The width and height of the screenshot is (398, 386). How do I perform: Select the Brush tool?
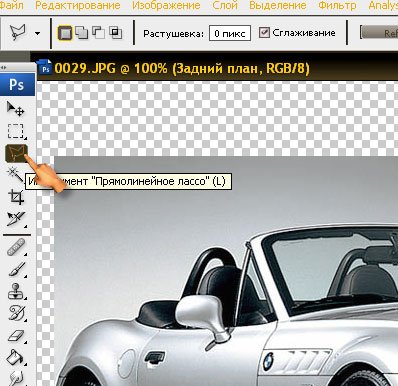click(x=16, y=269)
